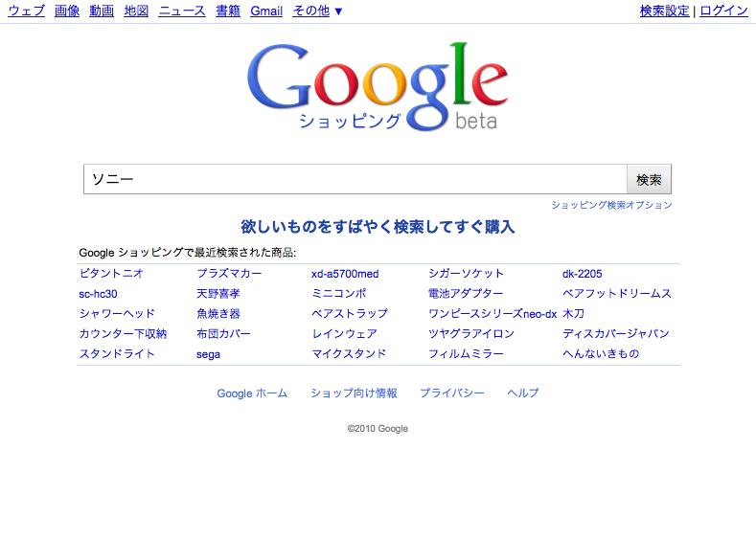This screenshot has width=756, height=539.
Task: Select the 魚焼き器 recent search
Action: [218, 314]
